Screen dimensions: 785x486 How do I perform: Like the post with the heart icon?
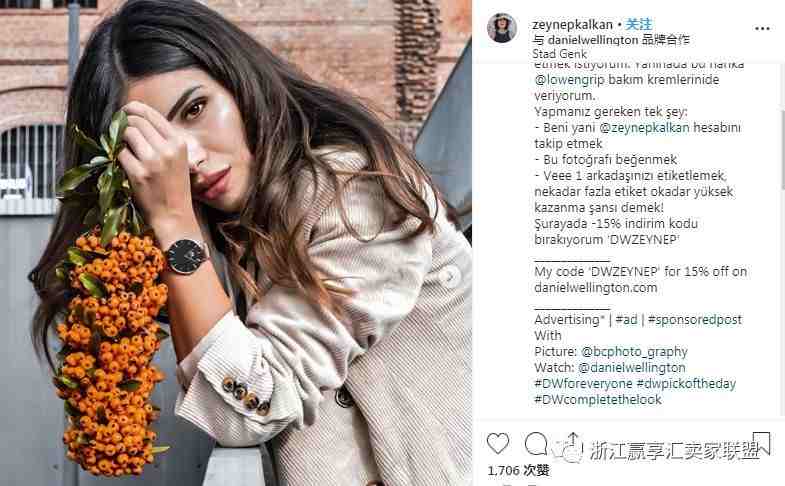coord(498,443)
